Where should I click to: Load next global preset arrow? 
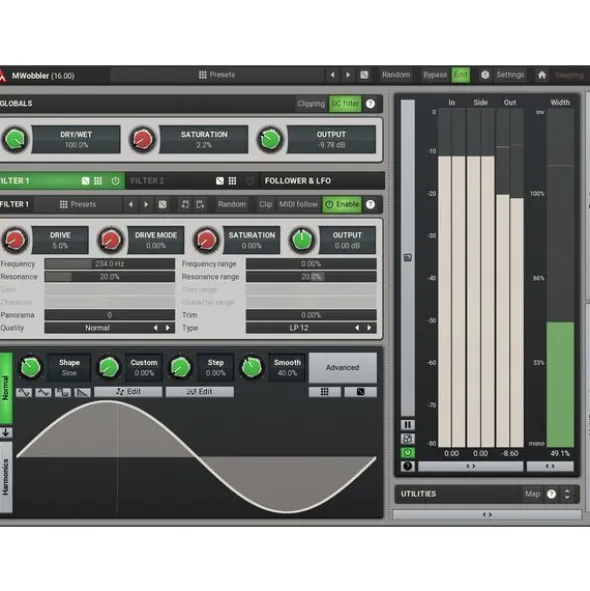(348, 75)
